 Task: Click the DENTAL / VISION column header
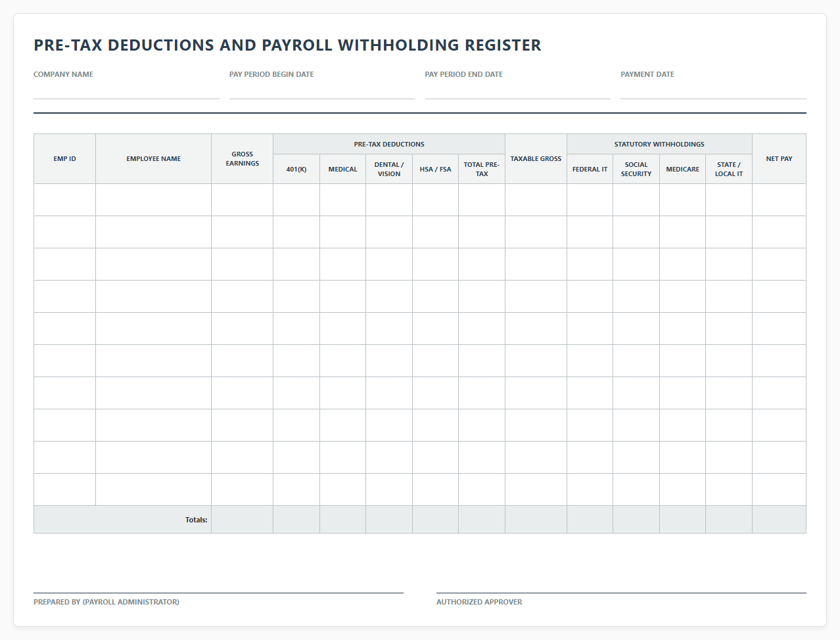389,169
